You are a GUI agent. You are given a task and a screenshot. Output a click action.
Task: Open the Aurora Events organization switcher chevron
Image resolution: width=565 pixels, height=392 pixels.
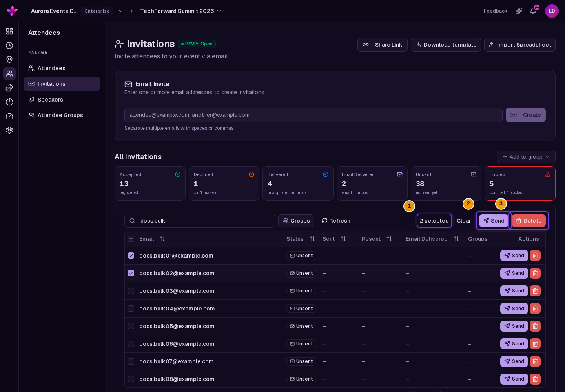pos(121,11)
